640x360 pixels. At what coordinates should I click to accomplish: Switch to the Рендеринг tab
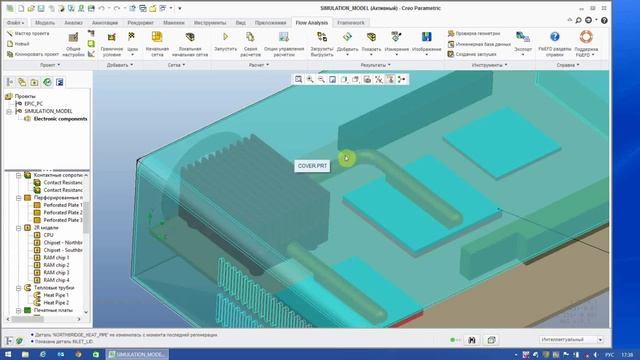[140, 23]
